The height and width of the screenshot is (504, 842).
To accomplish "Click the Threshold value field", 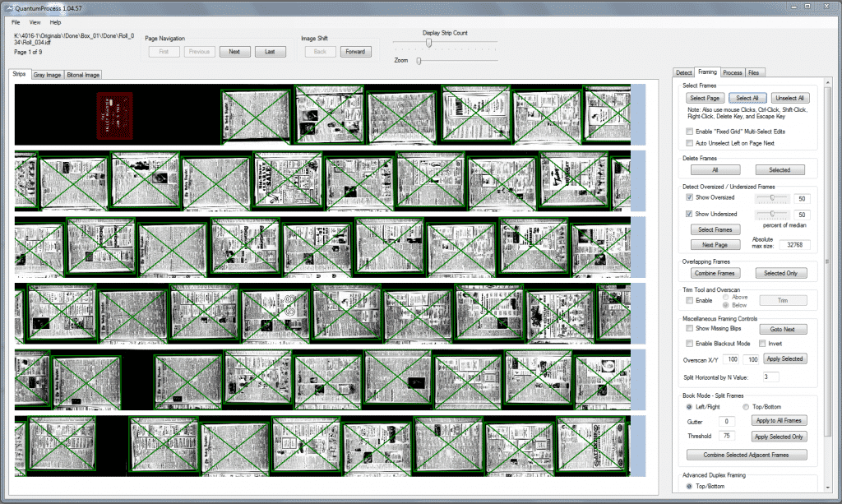I will pos(727,436).
